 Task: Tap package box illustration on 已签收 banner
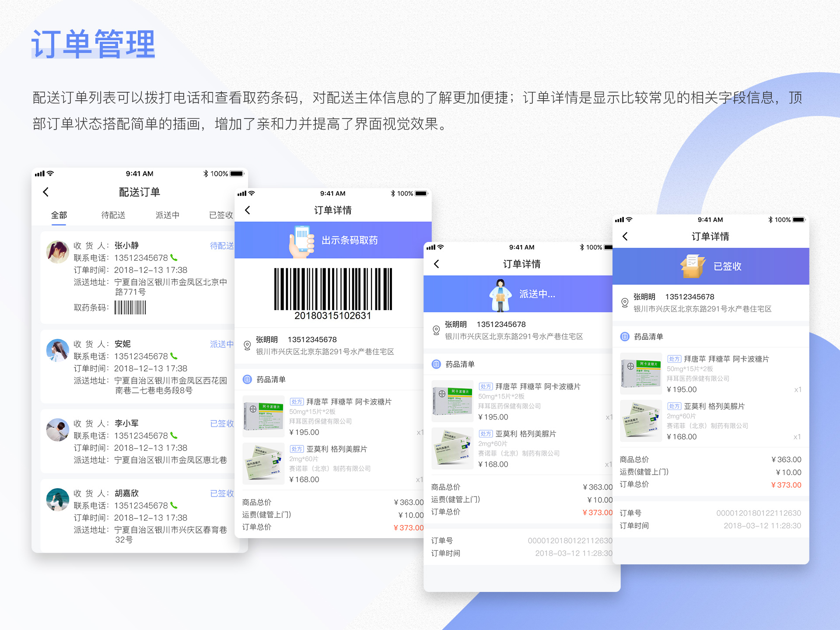click(x=693, y=266)
